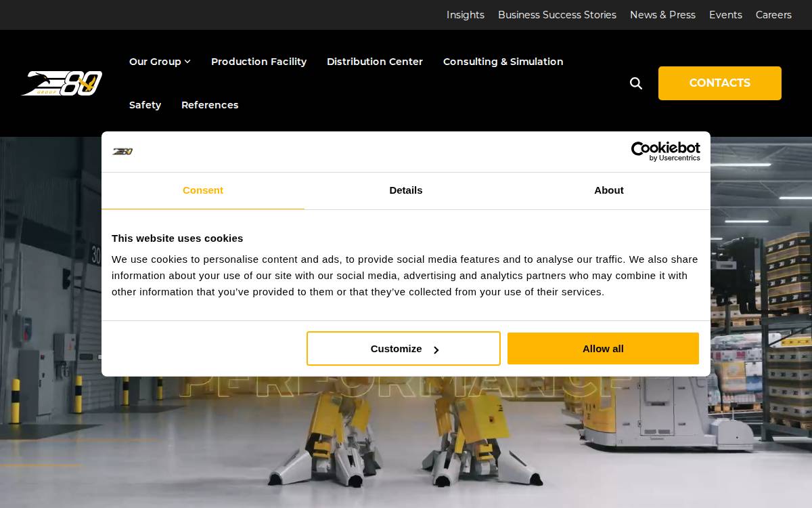Open the Insights link
This screenshot has height=508, width=812.
pyautogui.click(x=466, y=15)
